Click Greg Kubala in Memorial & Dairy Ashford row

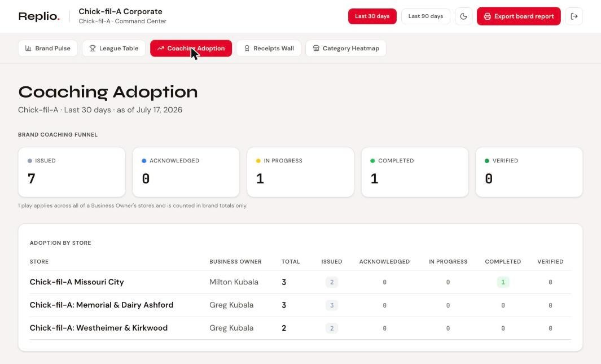(231, 305)
